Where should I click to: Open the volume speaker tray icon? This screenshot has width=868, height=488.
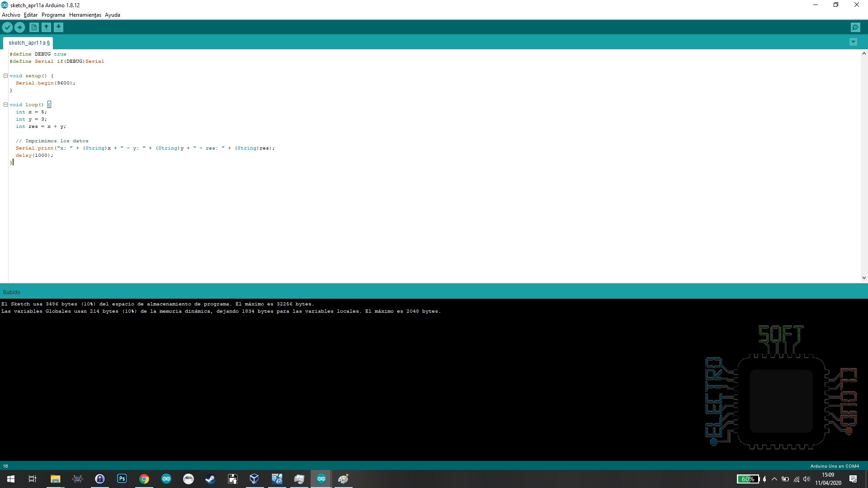pyautogui.click(x=807, y=479)
